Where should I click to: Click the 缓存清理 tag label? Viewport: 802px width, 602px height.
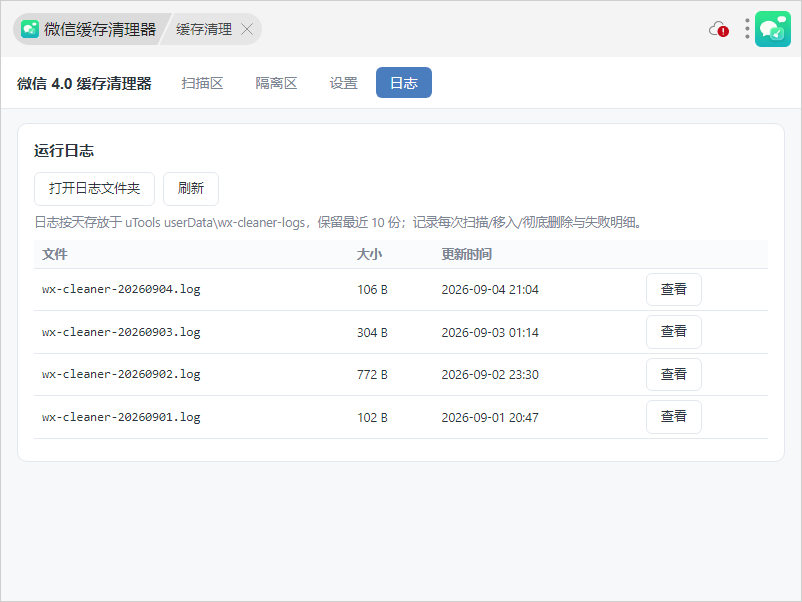tap(204, 29)
